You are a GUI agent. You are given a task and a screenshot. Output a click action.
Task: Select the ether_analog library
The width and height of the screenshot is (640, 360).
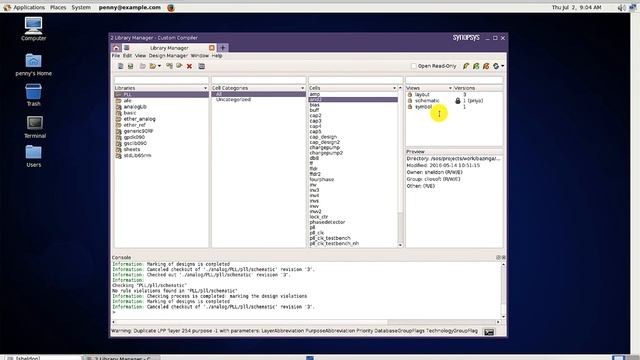139,119
